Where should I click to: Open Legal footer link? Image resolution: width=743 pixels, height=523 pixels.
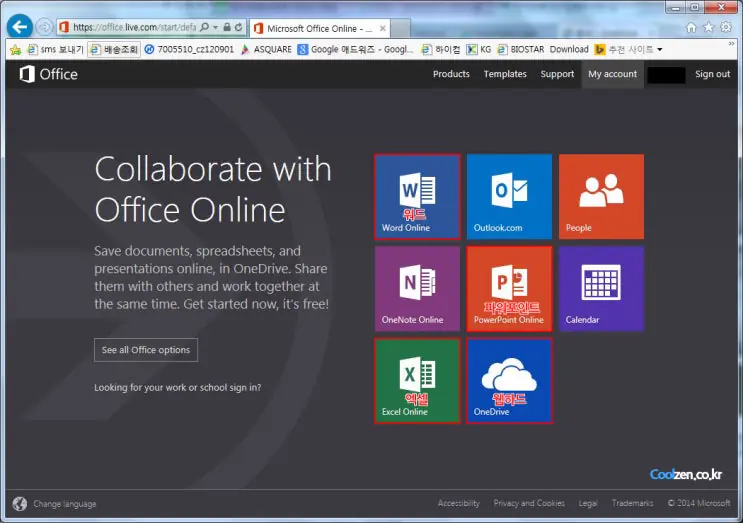[x=588, y=503]
